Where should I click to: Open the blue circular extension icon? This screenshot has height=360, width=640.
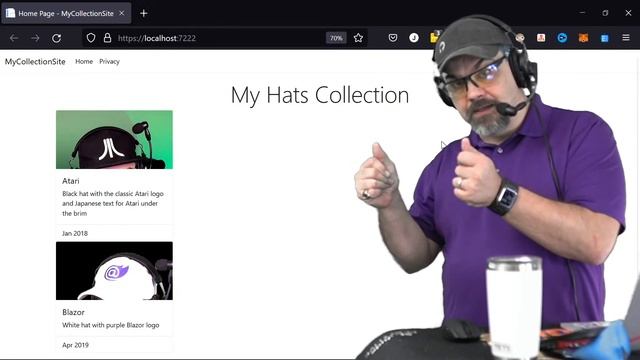[562, 38]
